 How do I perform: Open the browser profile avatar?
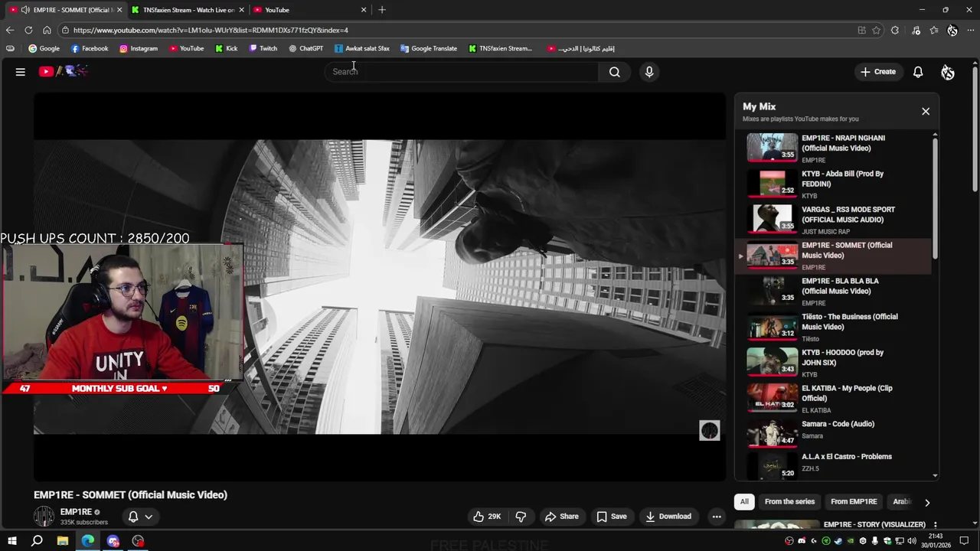[x=952, y=30]
